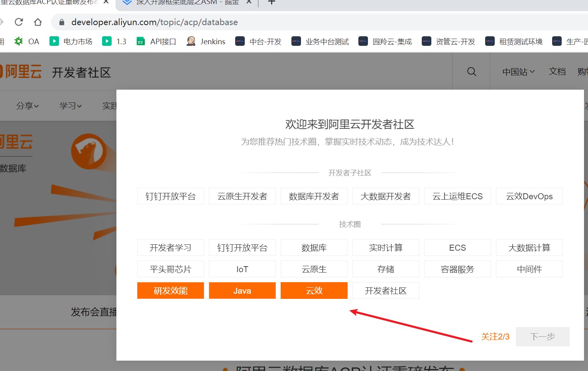The height and width of the screenshot is (371, 588).
Task: Select the 存储 tech circle
Action: [x=386, y=269]
